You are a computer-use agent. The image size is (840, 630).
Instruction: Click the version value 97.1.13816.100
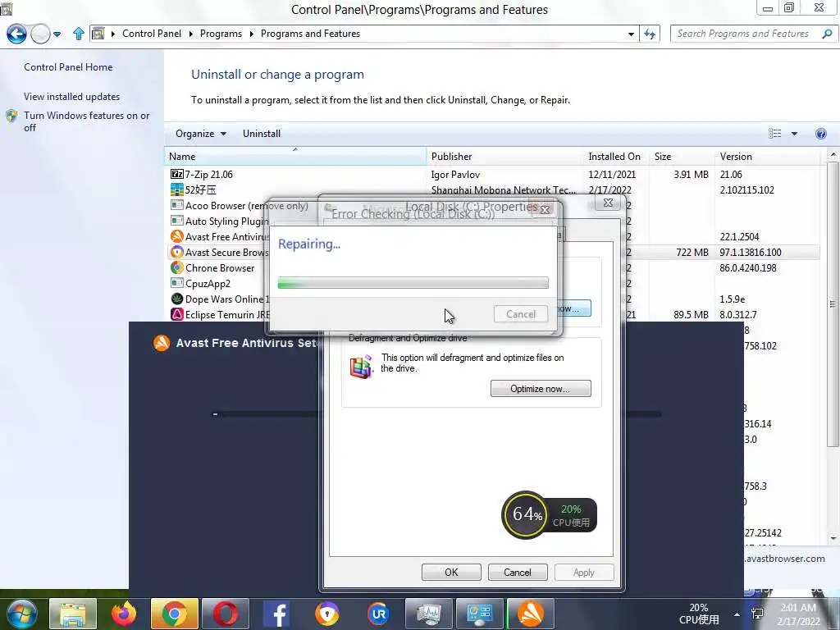coord(750,253)
